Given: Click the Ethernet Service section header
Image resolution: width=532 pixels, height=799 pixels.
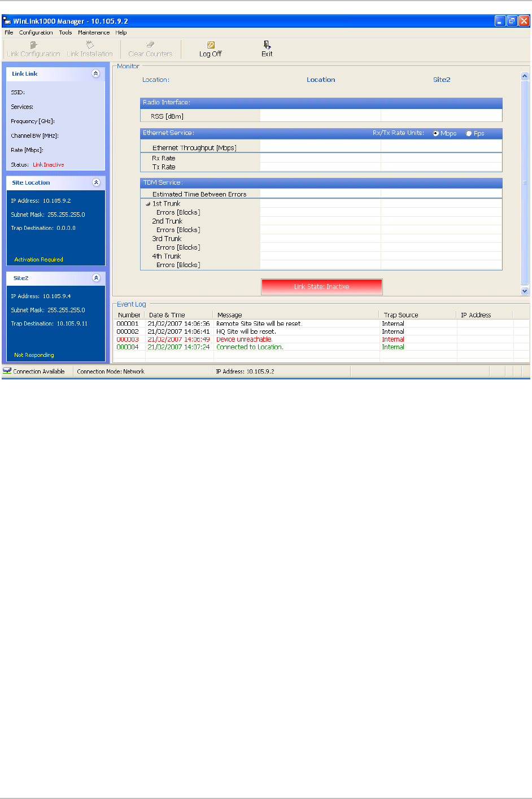Looking at the screenshot, I should tap(321, 133).
